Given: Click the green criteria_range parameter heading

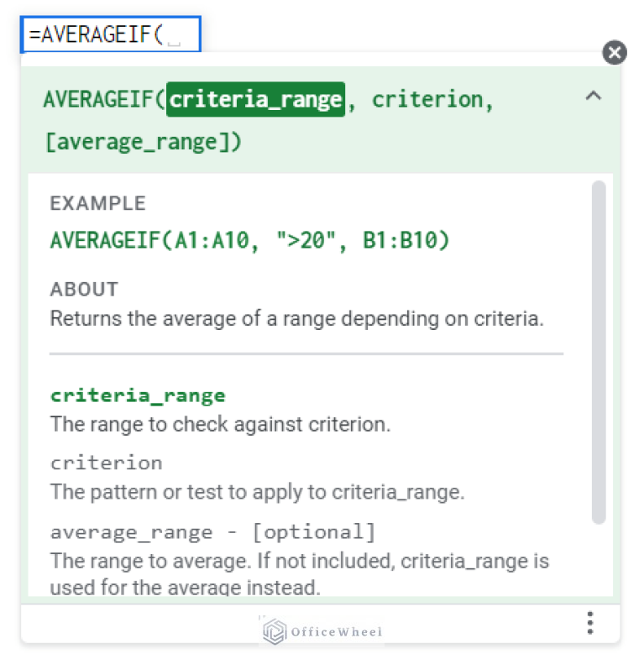Looking at the screenshot, I should [138, 395].
